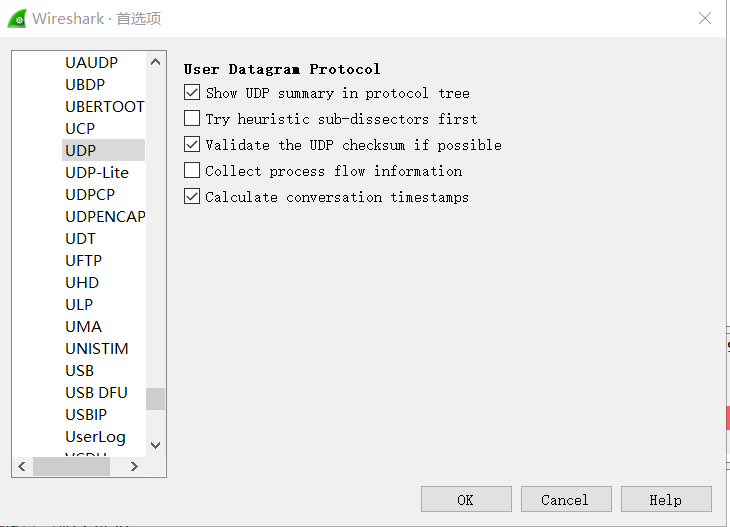Open UFTP protocol preferences
The height and width of the screenshot is (527, 730).
[83, 260]
